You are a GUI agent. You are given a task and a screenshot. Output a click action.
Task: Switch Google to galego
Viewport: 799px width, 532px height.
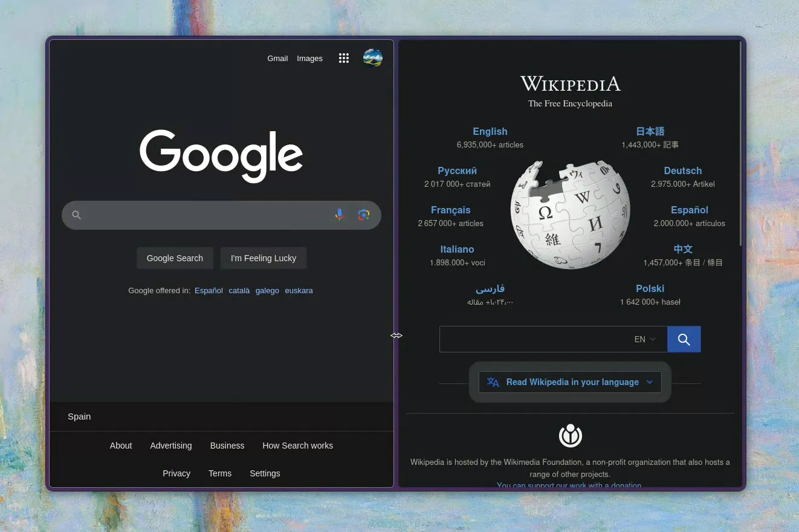[x=267, y=291]
